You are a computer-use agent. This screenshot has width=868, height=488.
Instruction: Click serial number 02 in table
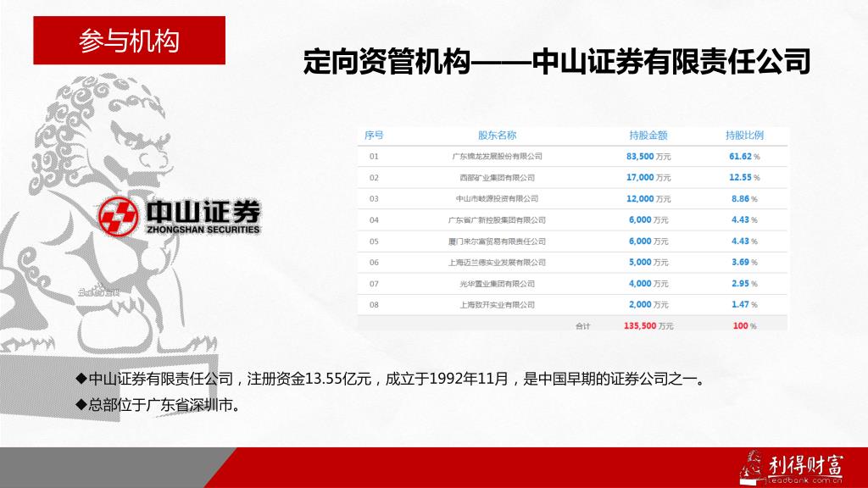pyautogui.click(x=374, y=178)
